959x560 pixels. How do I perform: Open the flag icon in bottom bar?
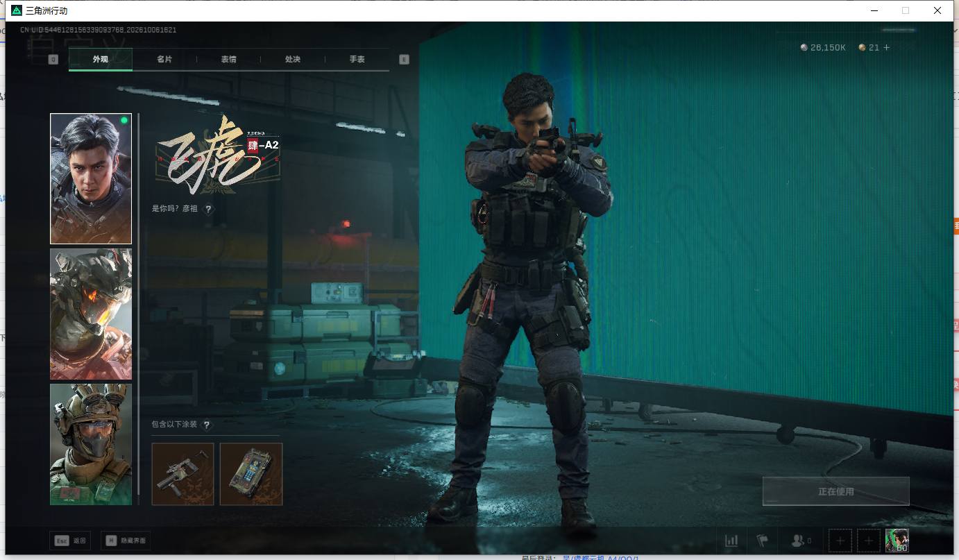(762, 541)
